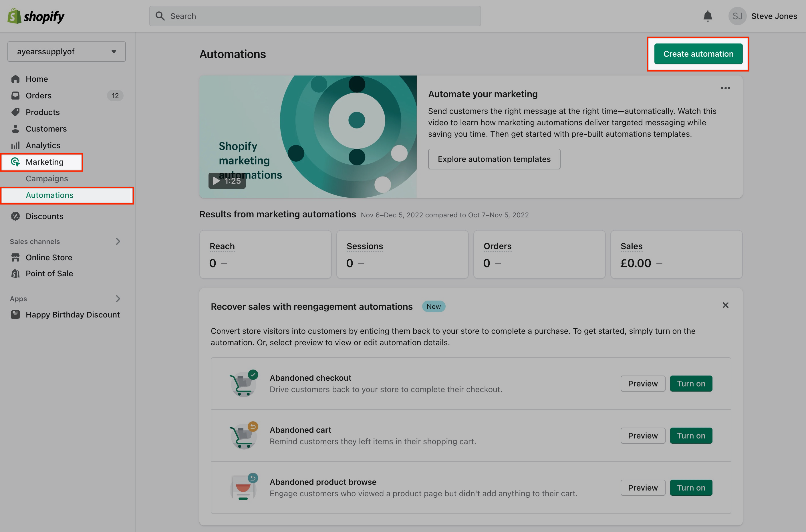Turn on the Abandoned cart automation
The image size is (806, 532).
click(691, 436)
